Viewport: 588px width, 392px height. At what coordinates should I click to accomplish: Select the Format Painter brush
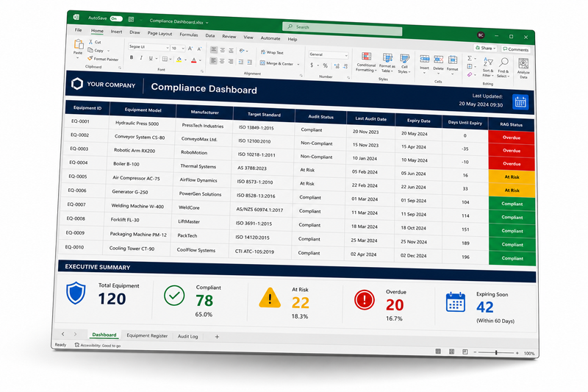coord(90,58)
